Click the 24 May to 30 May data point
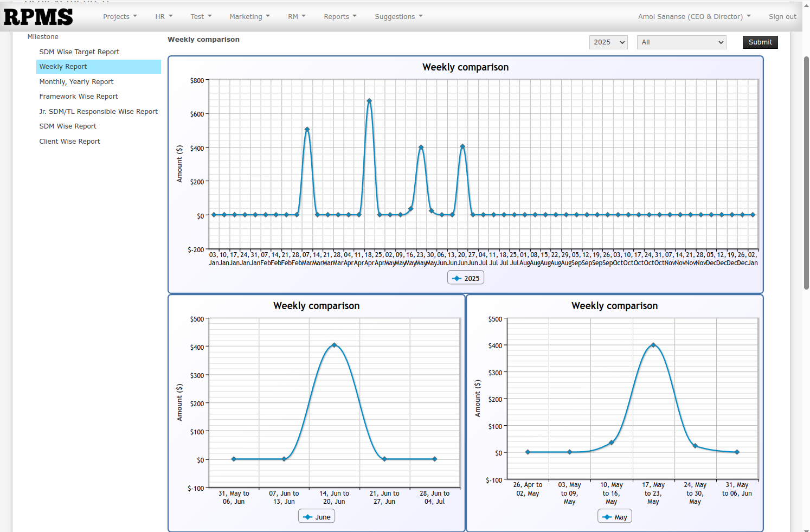The width and height of the screenshot is (810, 532). [x=695, y=446]
